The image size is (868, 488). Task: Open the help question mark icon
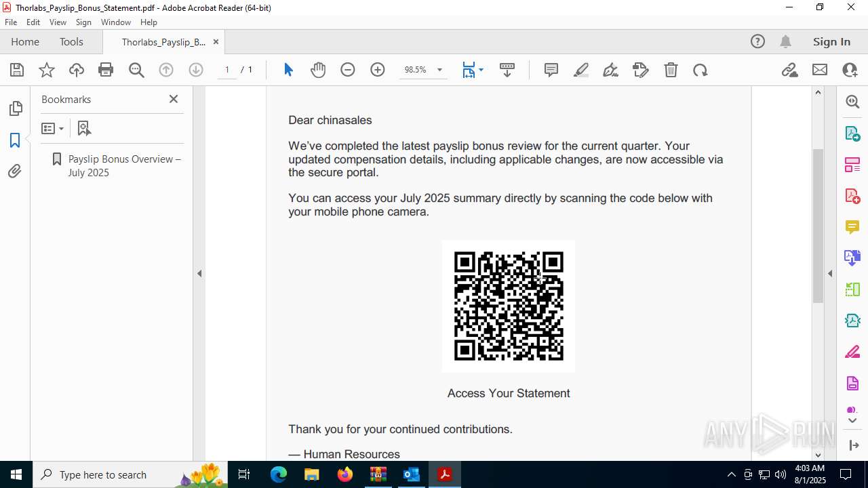click(x=757, y=41)
